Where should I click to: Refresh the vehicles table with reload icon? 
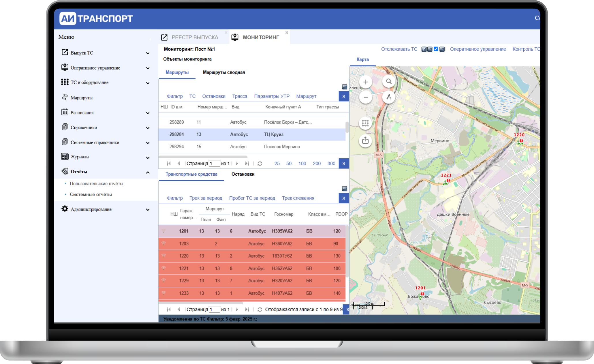[260, 309]
